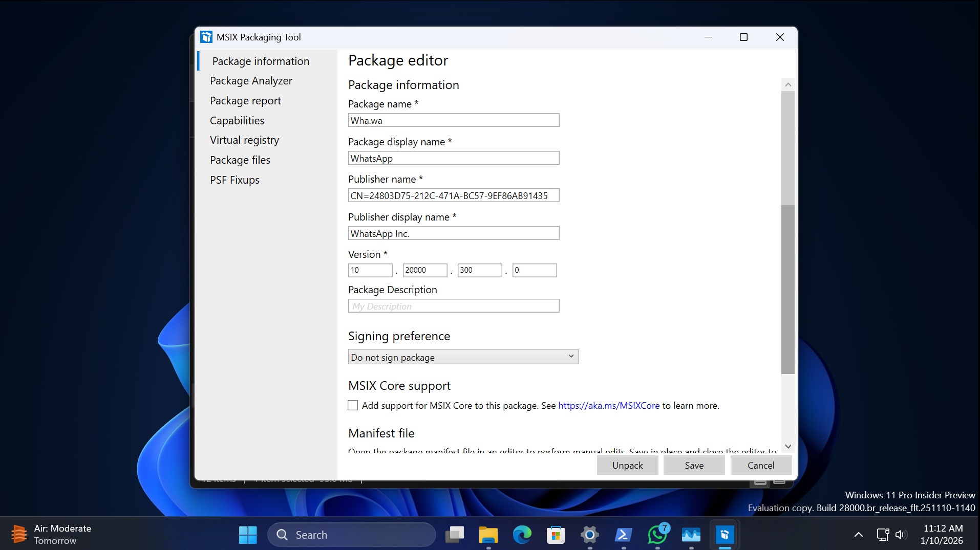The height and width of the screenshot is (550, 980).
Task: Click the Package name field
Action: (454, 120)
